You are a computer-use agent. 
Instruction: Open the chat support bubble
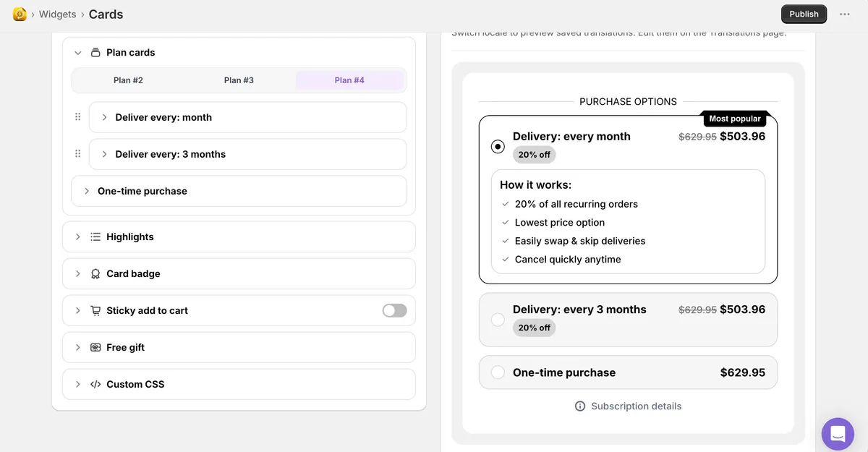pos(838,434)
